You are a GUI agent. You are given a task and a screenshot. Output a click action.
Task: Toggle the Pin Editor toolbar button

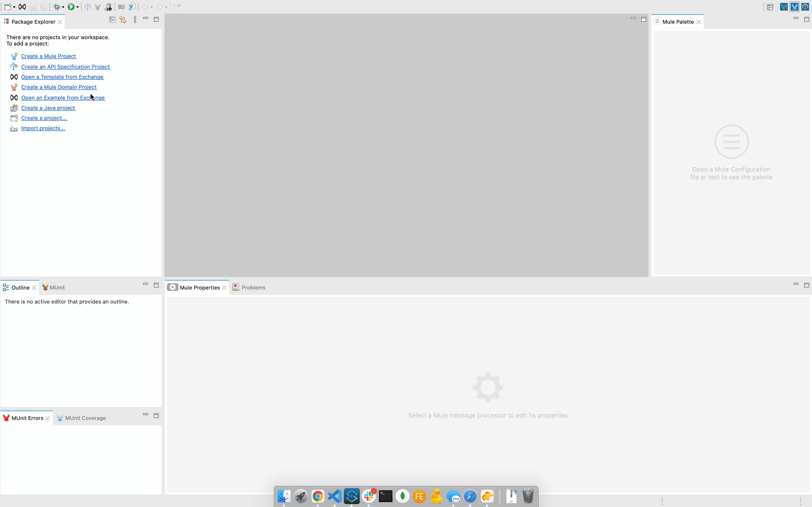tap(177, 7)
